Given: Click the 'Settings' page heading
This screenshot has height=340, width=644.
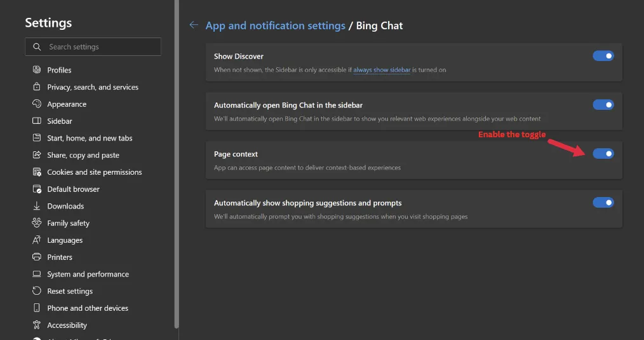Looking at the screenshot, I should (x=48, y=23).
